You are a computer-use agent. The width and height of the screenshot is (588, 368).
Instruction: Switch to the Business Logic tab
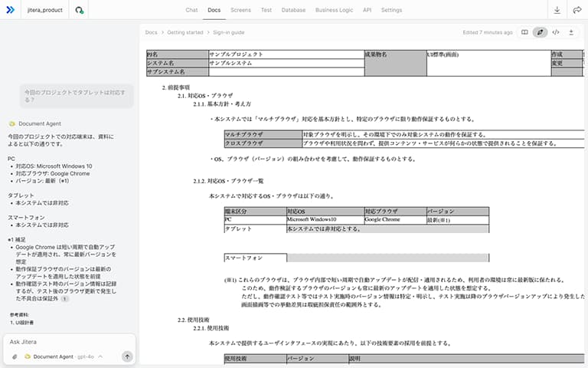334,10
